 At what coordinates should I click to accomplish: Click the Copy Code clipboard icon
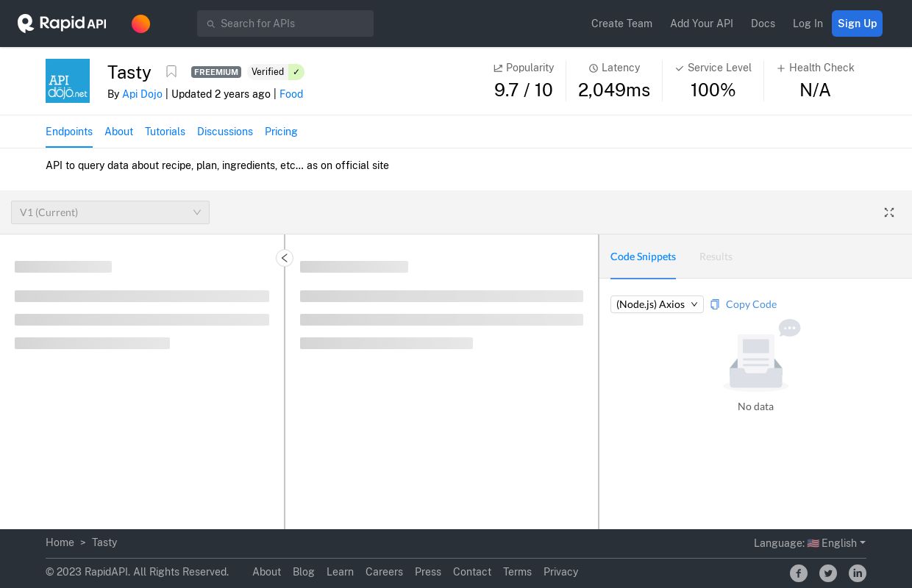pyautogui.click(x=715, y=304)
